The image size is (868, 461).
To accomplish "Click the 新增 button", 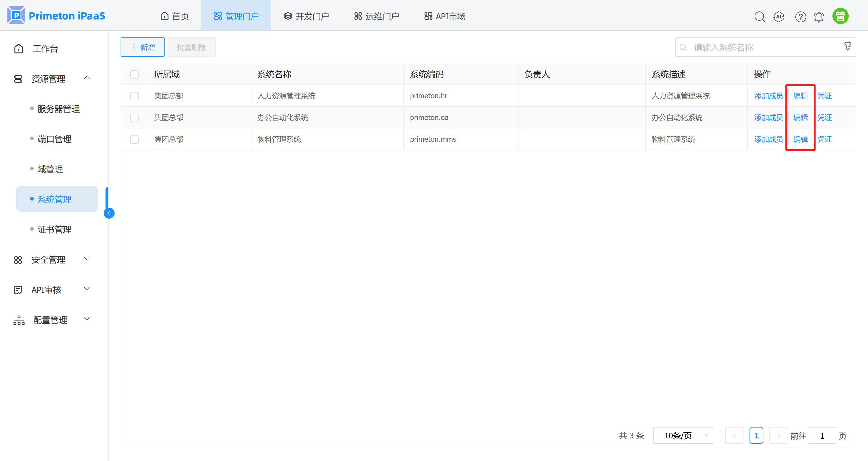I will pos(142,47).
